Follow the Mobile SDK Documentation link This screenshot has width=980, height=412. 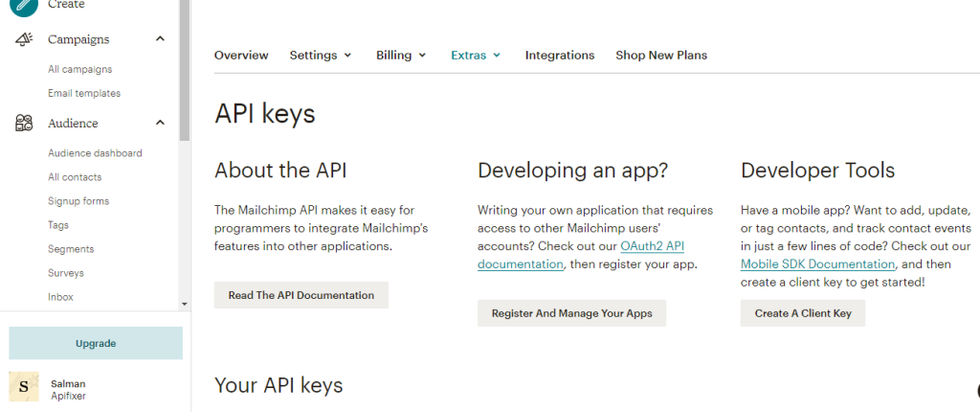coord(817,264)
